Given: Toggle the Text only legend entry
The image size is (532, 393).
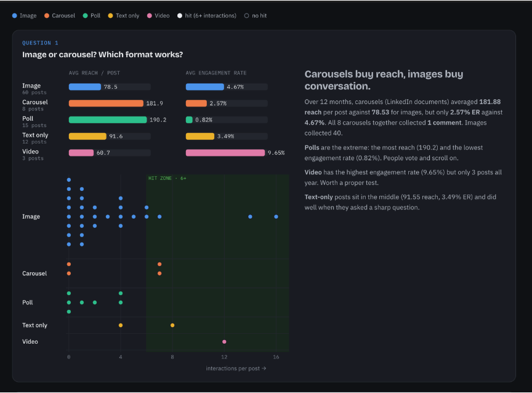Looking at the screenshot, I should [124, 15].
